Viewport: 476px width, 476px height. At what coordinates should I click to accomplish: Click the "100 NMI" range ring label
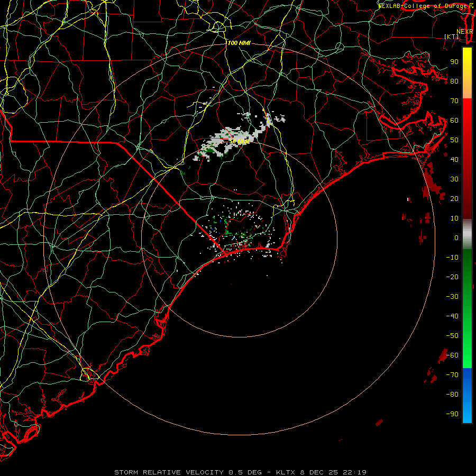[x=239, y=43]
